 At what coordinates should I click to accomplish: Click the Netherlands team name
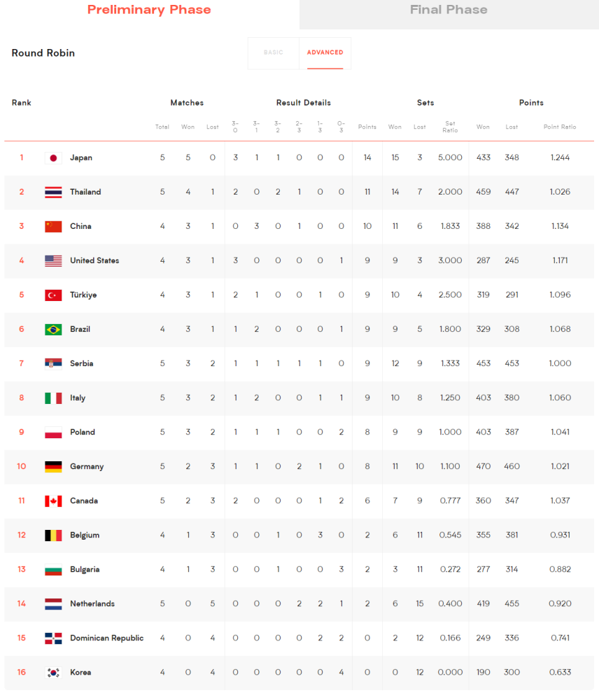92,603
